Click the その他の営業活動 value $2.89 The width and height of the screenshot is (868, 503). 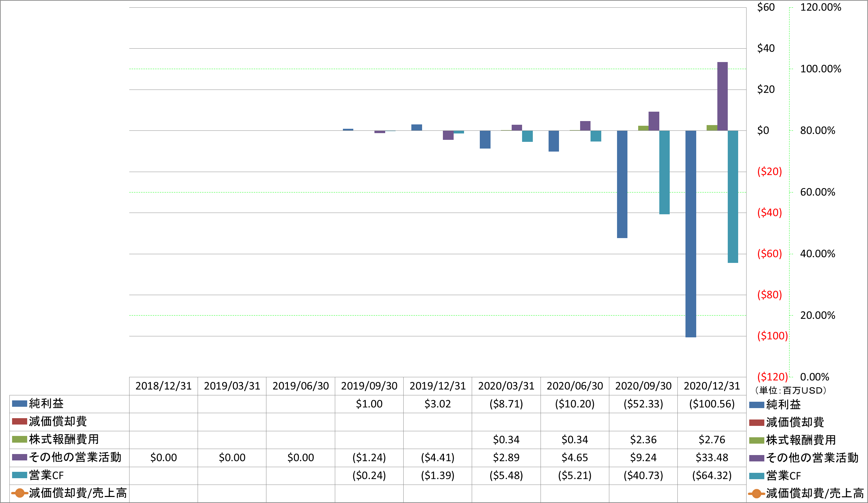(x=506, y=457)
